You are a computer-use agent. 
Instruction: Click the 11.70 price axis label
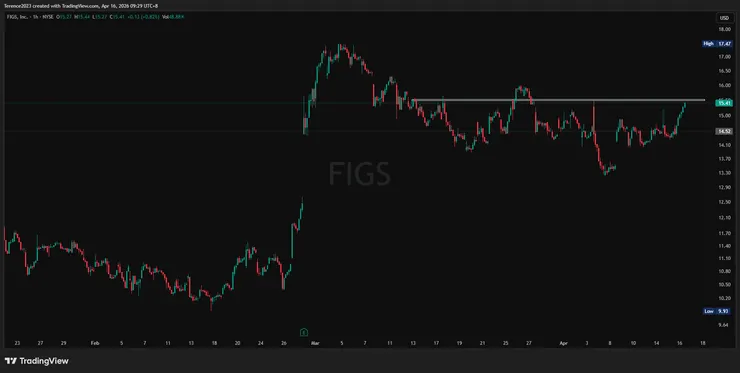[x=724, y=233]
